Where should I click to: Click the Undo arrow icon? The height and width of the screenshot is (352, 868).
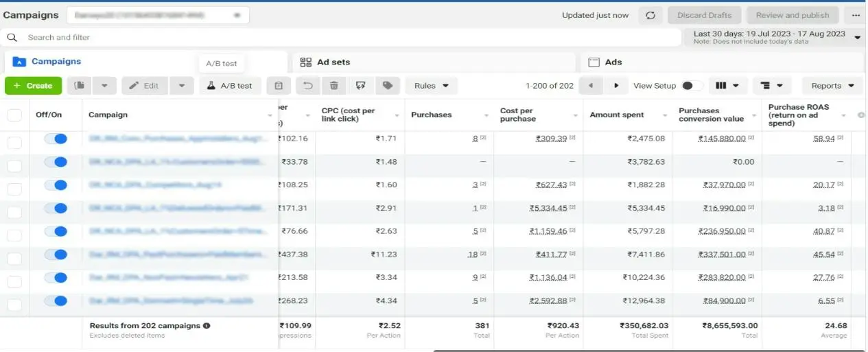(x=308, y=86)
